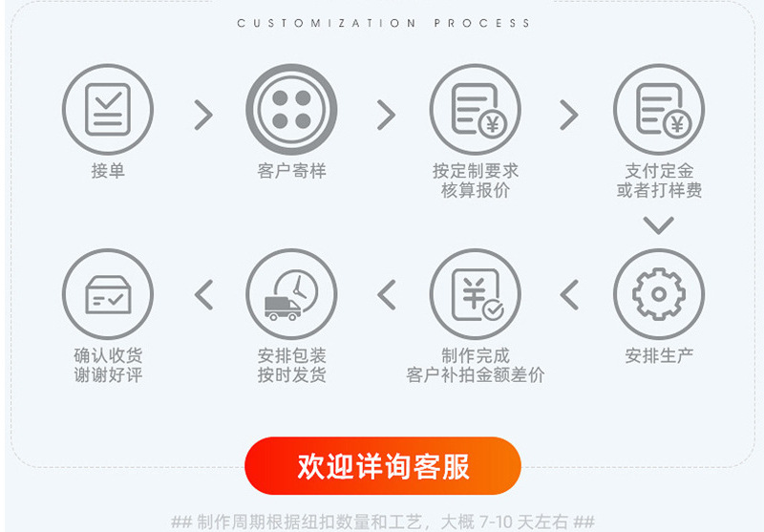Click the 安排包装按时发货 label
Screen dimensions: 764x532
coord(291,365)
